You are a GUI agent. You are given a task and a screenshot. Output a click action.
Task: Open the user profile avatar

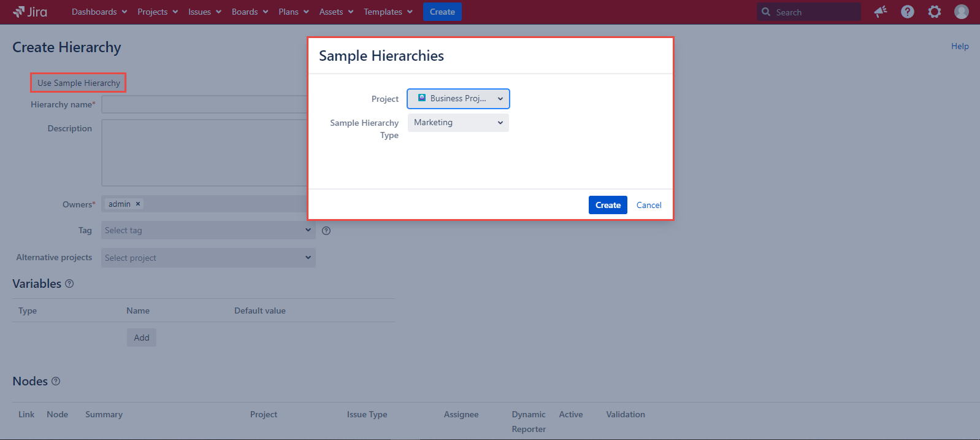pos(962,12)
